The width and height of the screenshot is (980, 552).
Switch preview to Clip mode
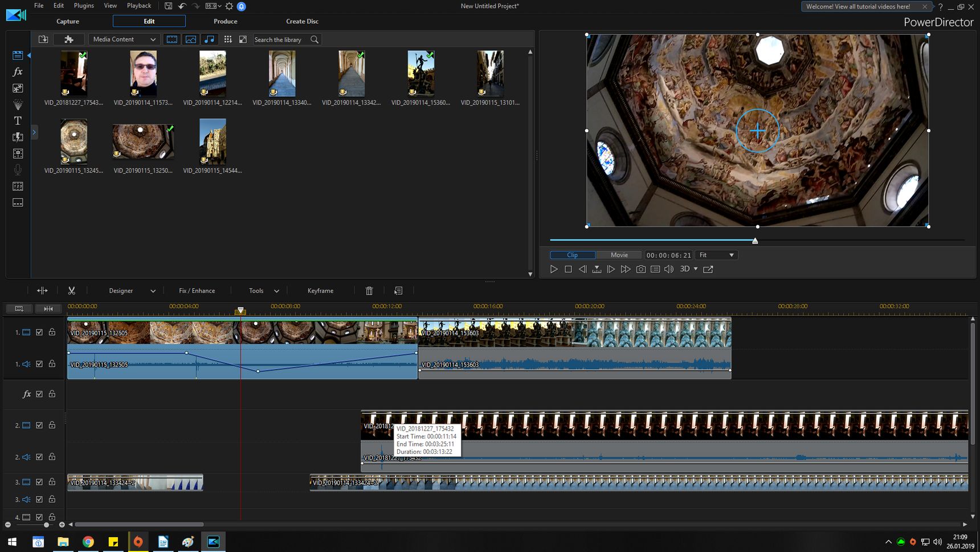[573, 255]
